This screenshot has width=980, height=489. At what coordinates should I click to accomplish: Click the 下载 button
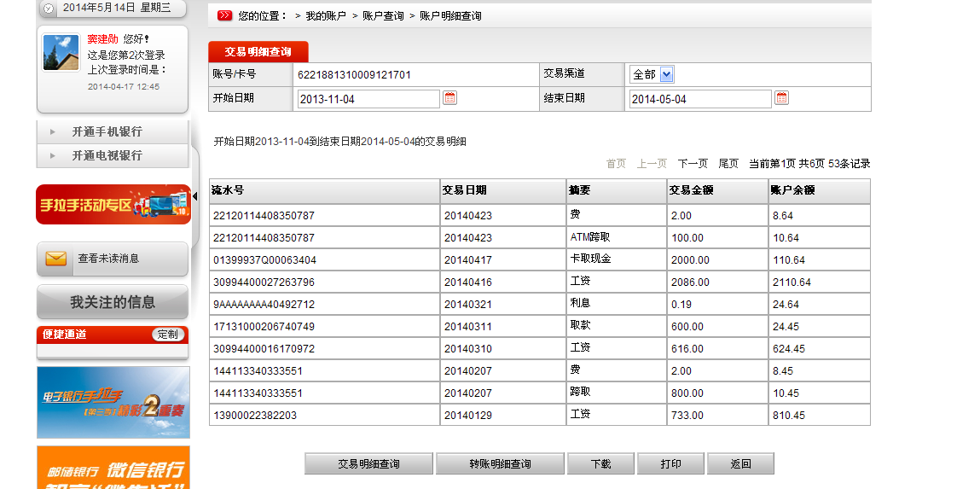(600, 464)
